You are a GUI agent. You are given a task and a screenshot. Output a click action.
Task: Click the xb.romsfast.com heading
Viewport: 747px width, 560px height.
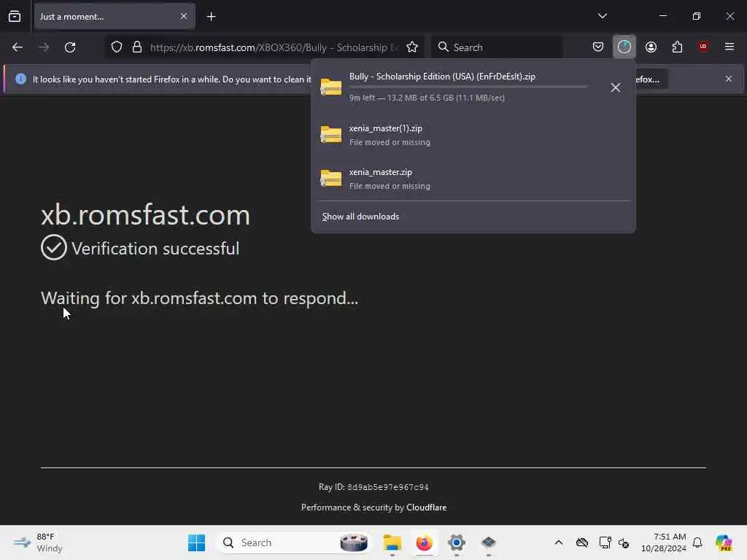click(x=145, y=215)
